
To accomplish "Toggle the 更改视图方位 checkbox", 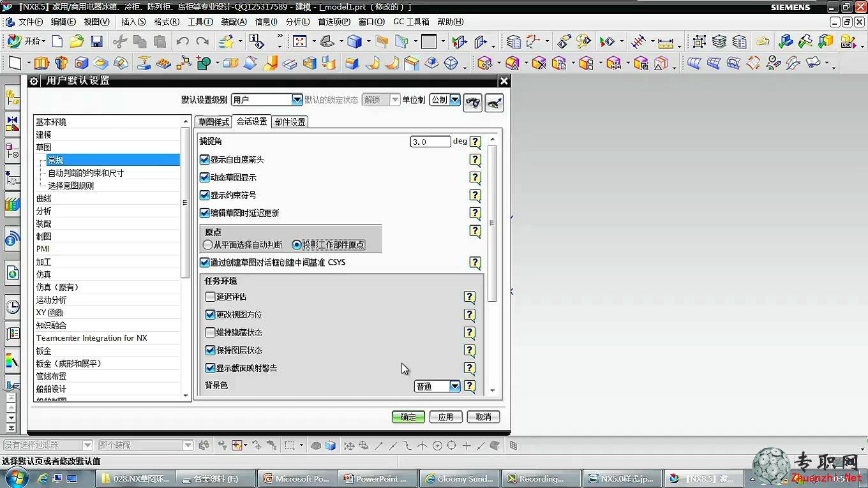I will click(210, 314).
